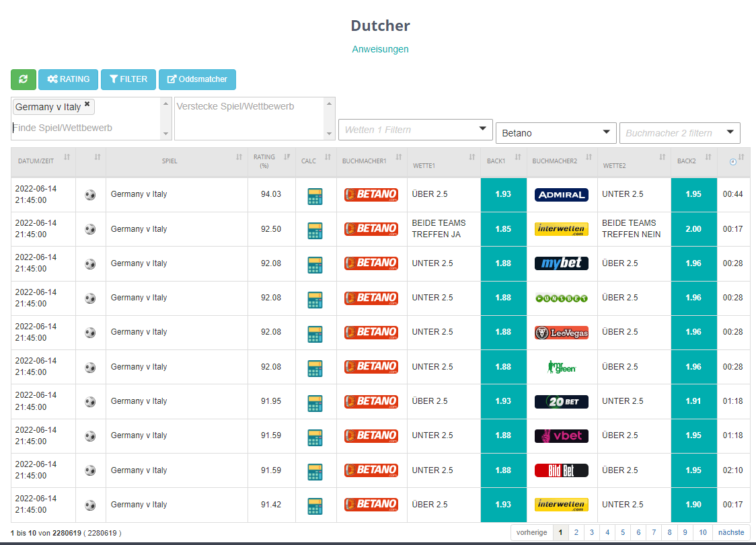The height and width of the screenshot is (545, 756).
Task: Open calculator for the vbet row
Action: 315,437
